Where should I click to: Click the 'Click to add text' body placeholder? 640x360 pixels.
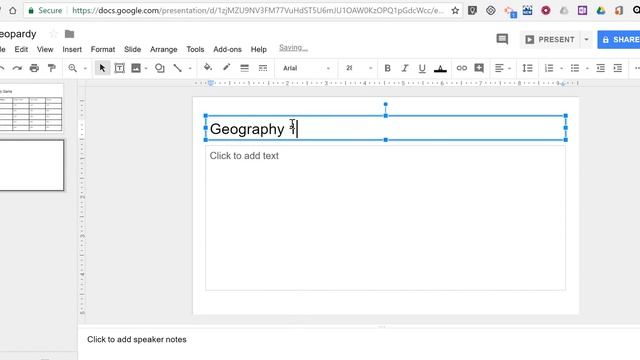pyautogui.click(x=385, y=218)
